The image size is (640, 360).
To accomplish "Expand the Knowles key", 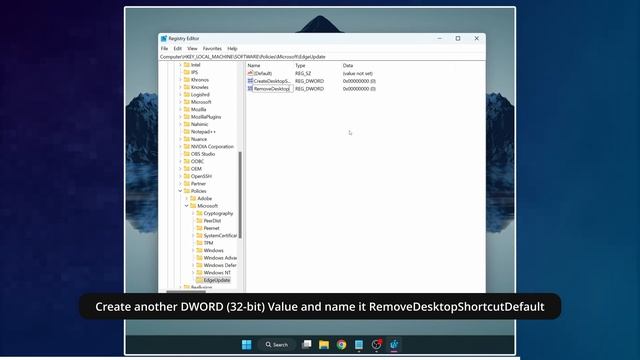I will coord(180,87).
